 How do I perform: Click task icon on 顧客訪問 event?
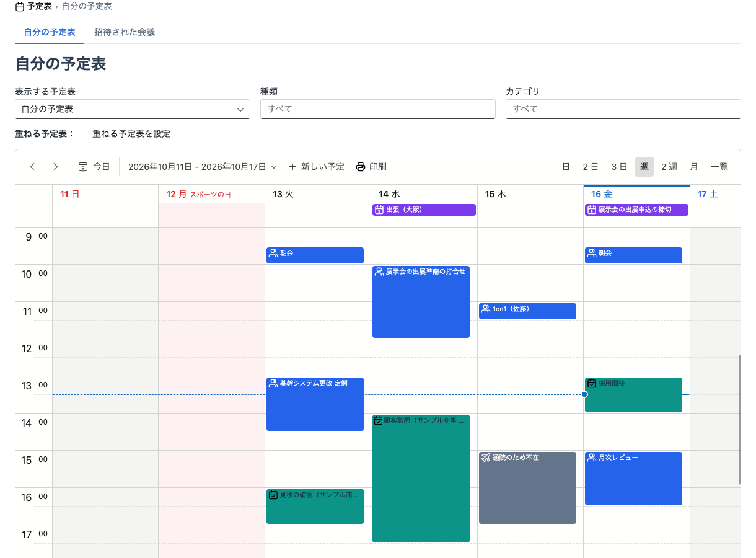379,420
